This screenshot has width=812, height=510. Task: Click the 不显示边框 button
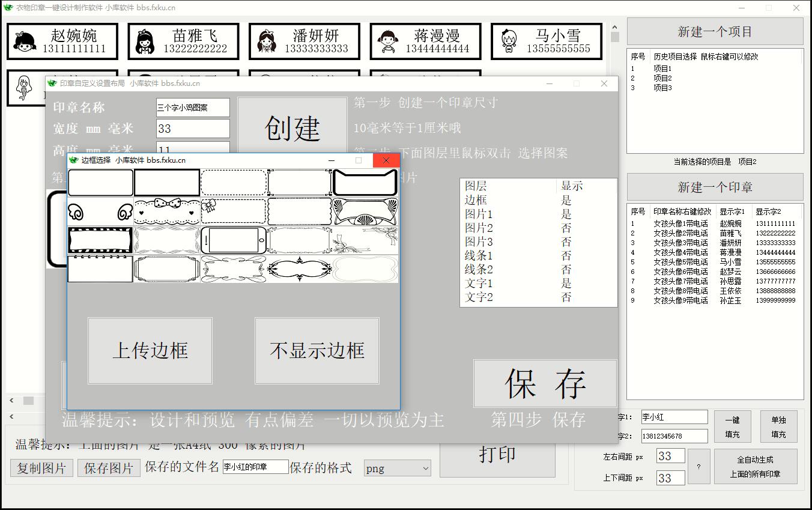(x=317, y=351)
